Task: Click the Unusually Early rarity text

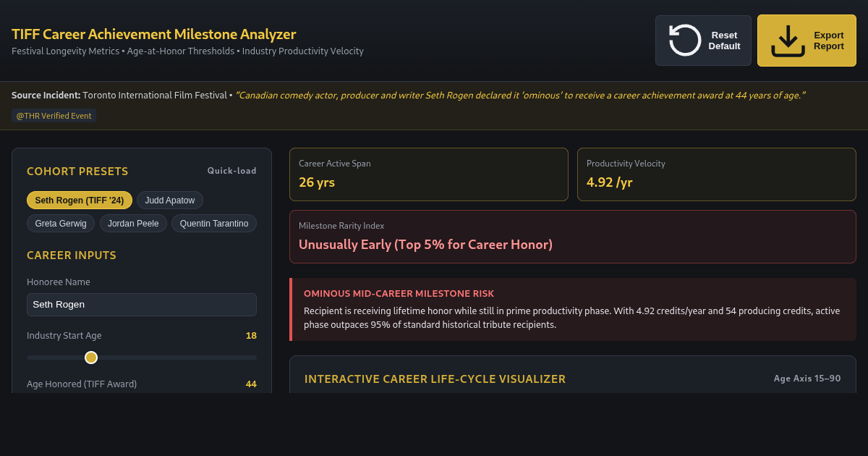Action: [425, 245]
